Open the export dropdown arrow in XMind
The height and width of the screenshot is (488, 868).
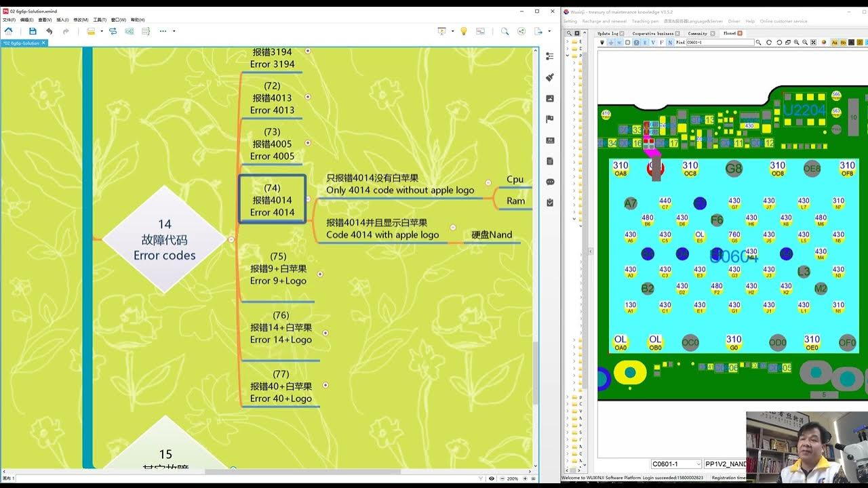click(549, 31)
